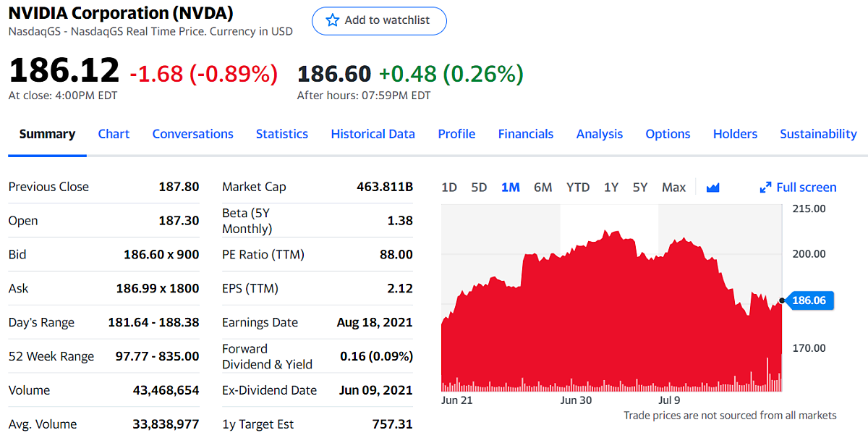Screen dimensions: 868x446
Task: Click the Jul 9 date on chart axis
Action: [669, 400]
